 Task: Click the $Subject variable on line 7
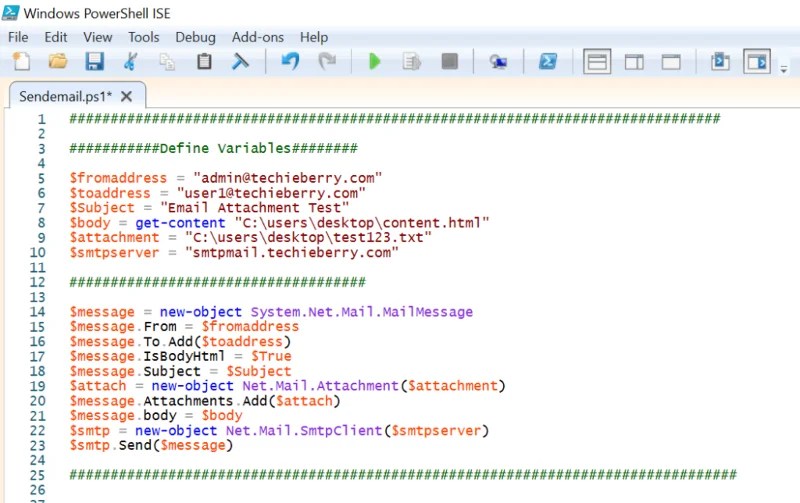(102, 208)
